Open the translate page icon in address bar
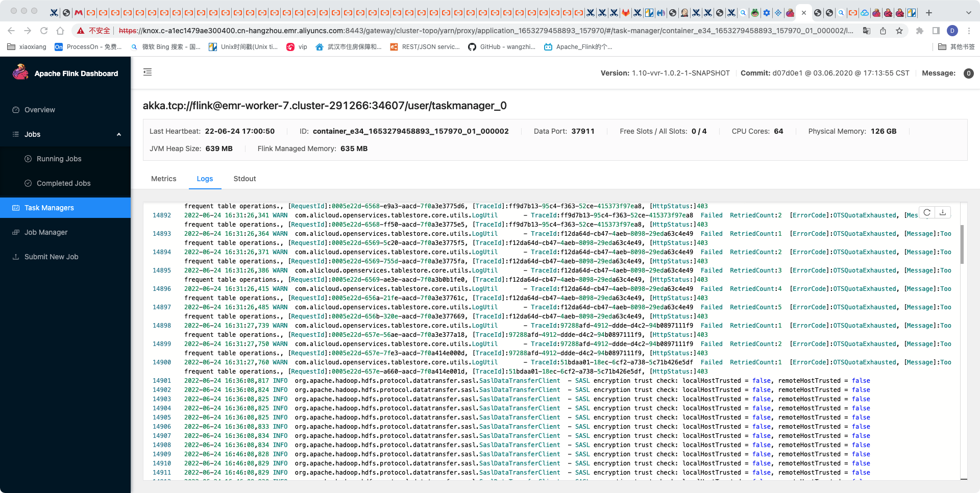Image resolution: width=980 pixels, height=493 pixels. [x=867, y=31]
